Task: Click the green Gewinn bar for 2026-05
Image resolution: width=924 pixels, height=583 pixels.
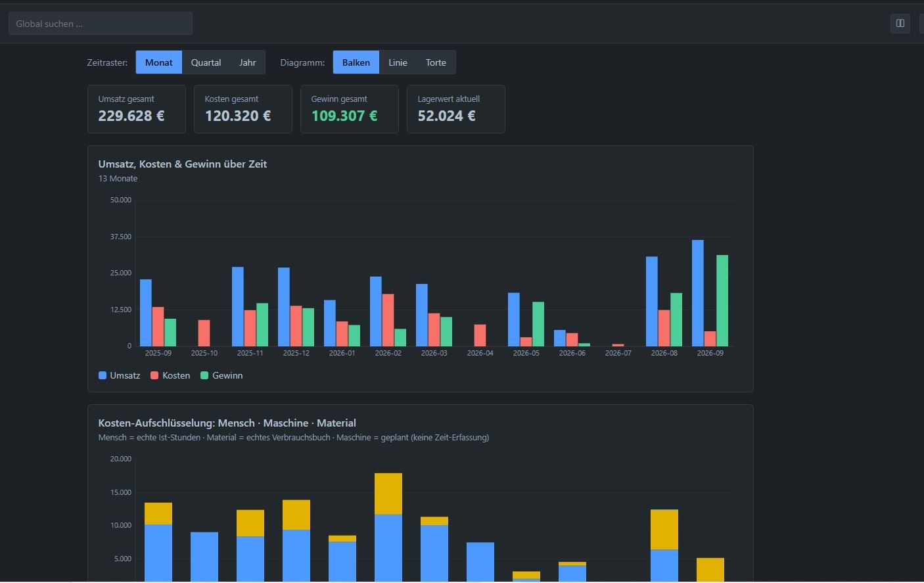Action: [x=538, y=324]
